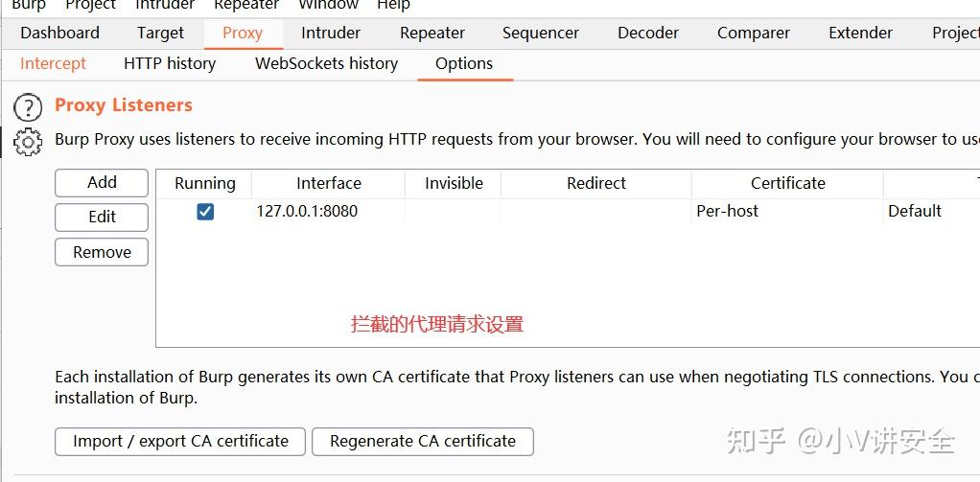Click Regenerate CA certificate button
Image resolution: width=980 pixels, height=482 pixels.
click(x=423, y=442)
